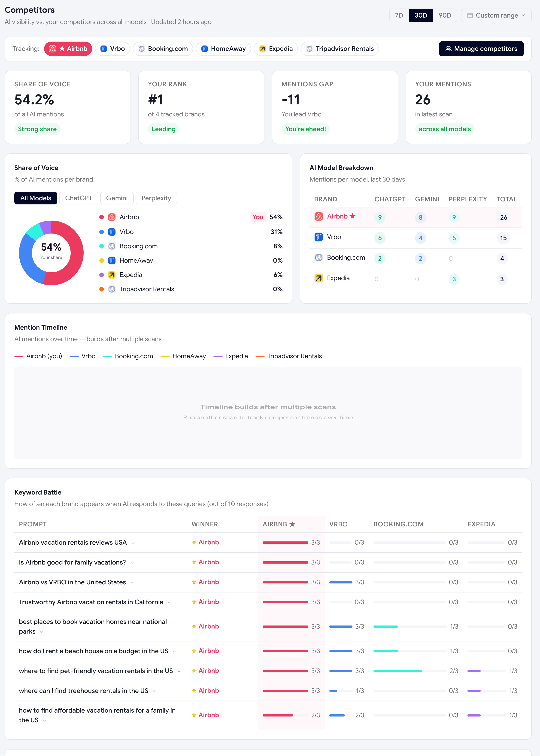Open the Custom range dropdown

(496, 15)
